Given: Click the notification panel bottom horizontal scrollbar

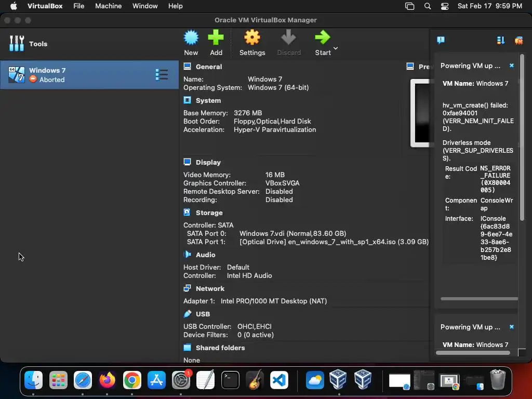Looking at the screenshot, I should click(x=473, y=353).
